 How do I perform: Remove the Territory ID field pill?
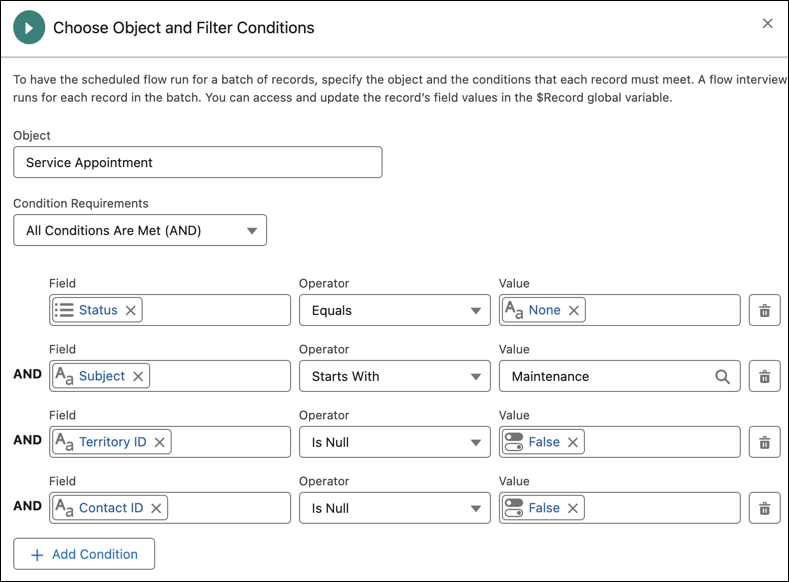(160, 442)
